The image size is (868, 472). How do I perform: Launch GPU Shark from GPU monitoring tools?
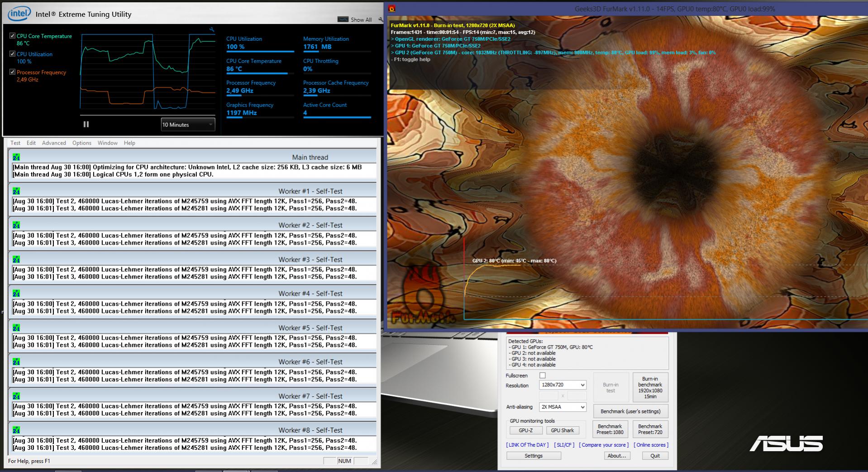[562, 430]
